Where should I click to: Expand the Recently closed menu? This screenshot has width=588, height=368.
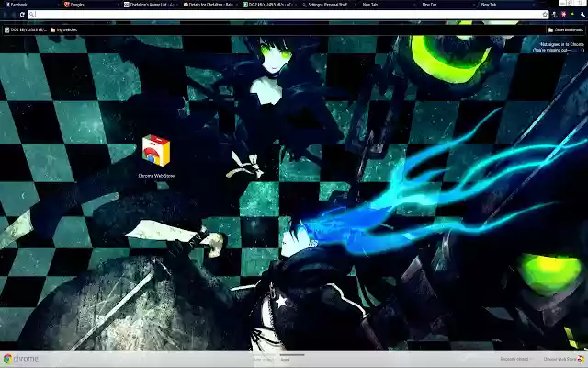tap(514, 359)
